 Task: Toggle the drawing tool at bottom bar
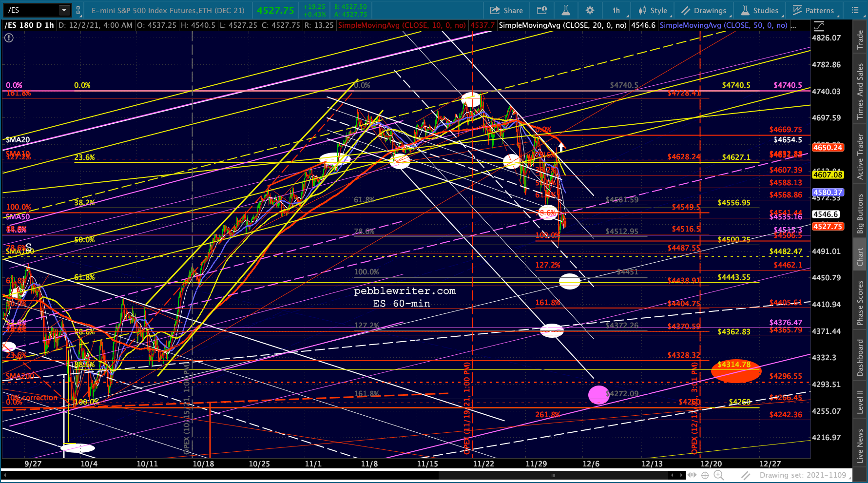746,475
